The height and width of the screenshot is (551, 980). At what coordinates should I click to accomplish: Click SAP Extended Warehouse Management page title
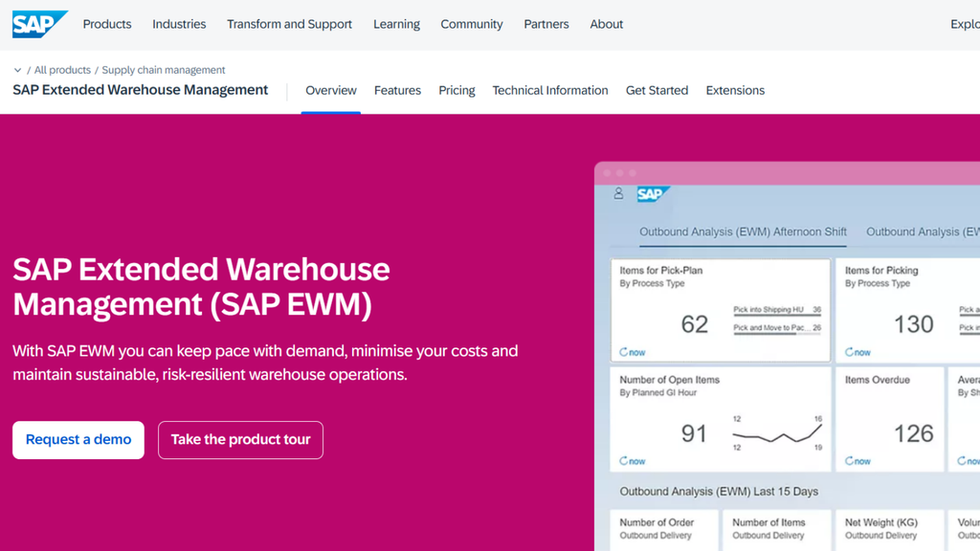140,90
